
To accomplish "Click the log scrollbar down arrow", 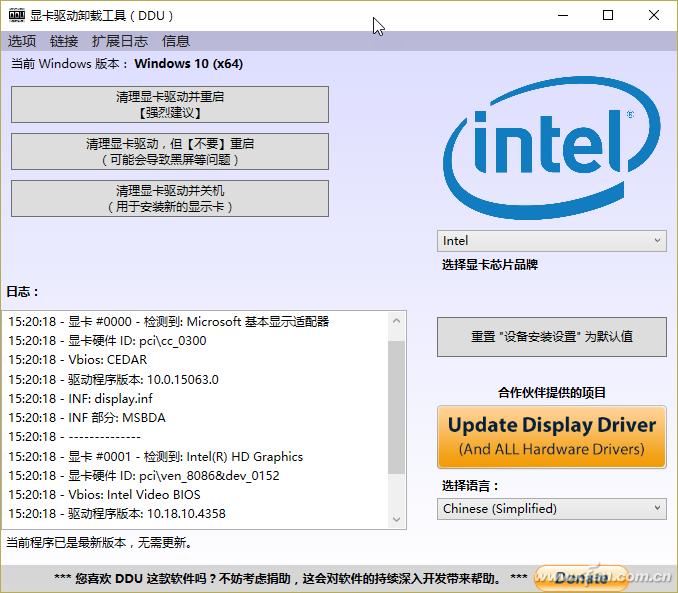I will [x=397, y=519].
